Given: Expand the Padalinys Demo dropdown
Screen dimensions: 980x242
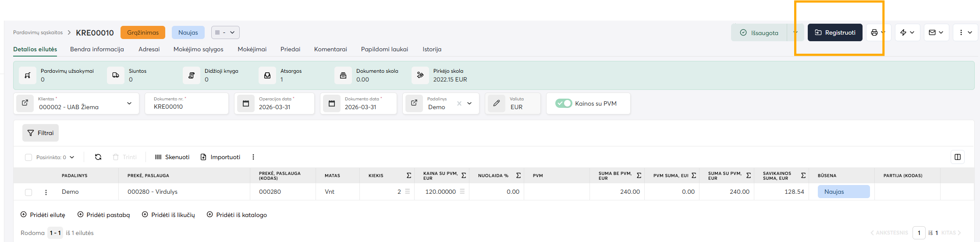Looking at the screenshot, I should [x=469, y=103].
